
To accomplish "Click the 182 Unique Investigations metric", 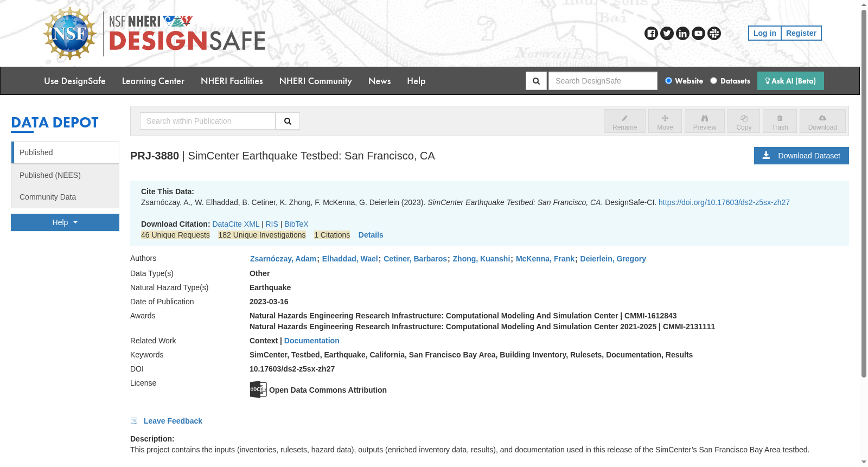I will coord(262,235).
